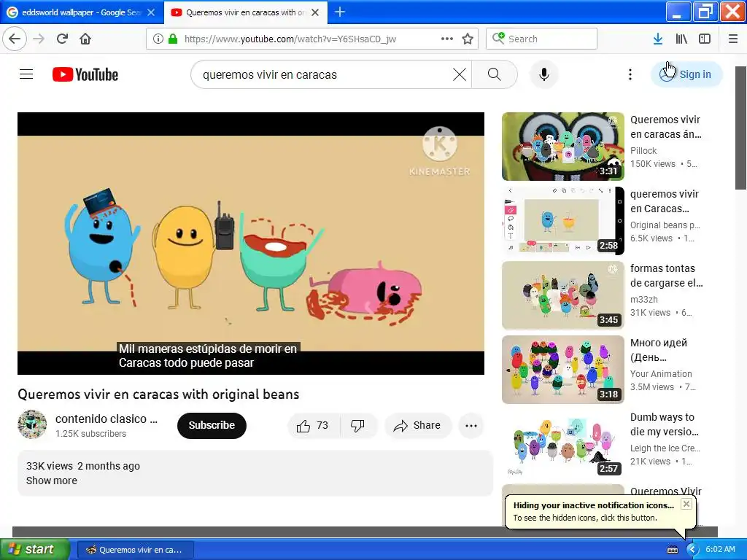Dislike this video
Viewport: 747px width, 560px height.
358,425
